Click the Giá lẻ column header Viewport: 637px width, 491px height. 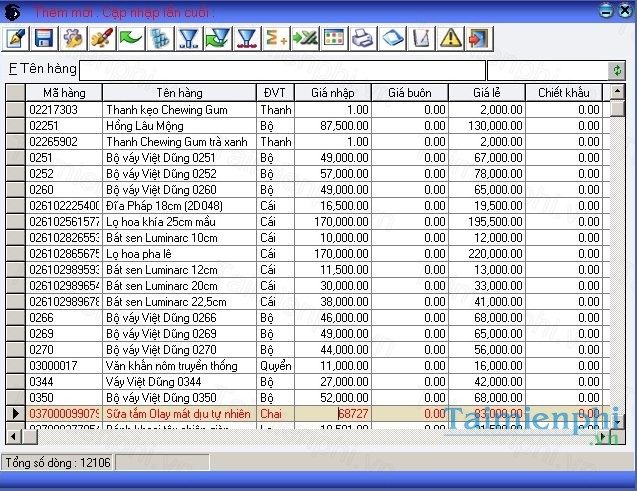[x=487, y=93]
